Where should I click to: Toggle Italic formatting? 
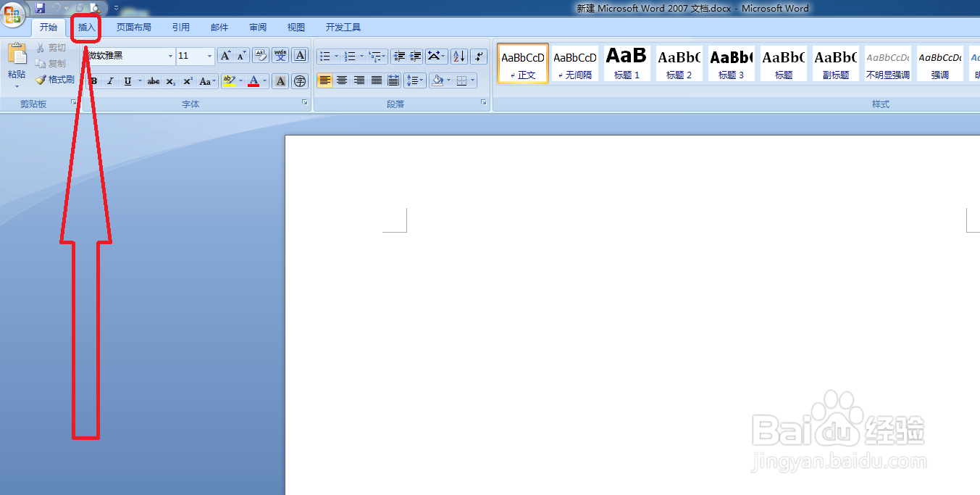point(111,81)
